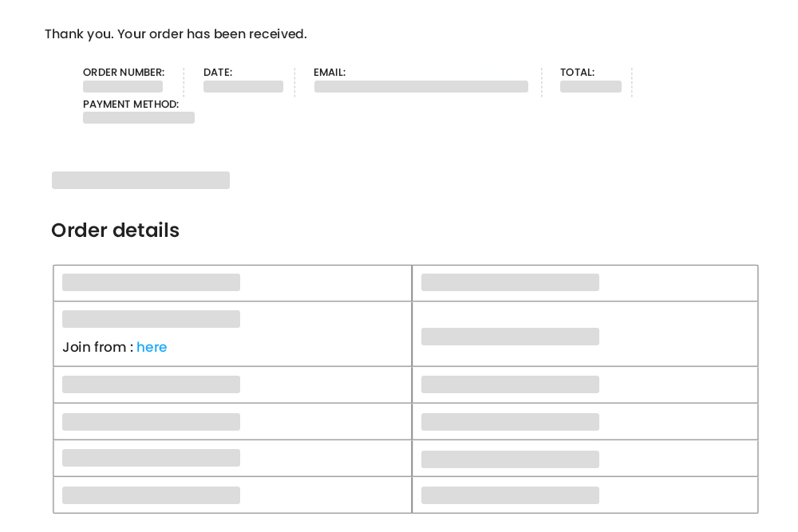Click the right cell beside "Join from"
This screenshot has height=532, width=798.
pyautogui.click(x=510, y=337)
